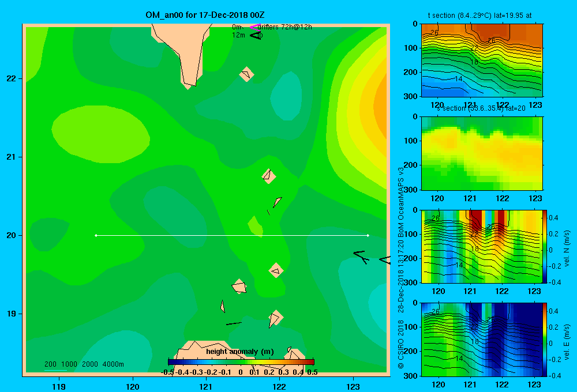Click the "-0.5" label on height anomaly bar
The height and width of the screenshot is (392, 577).
[x=167, y=372]
